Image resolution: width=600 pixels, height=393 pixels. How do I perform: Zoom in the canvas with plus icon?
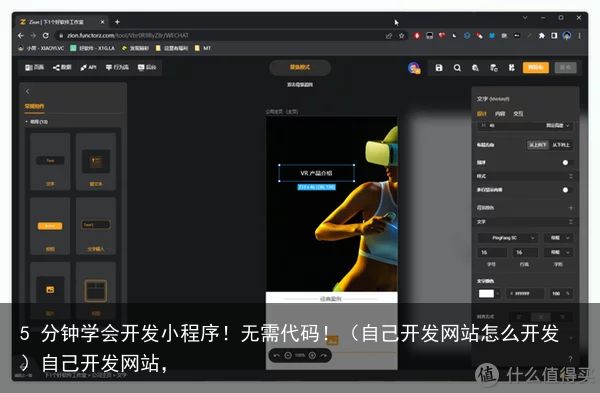312,355
